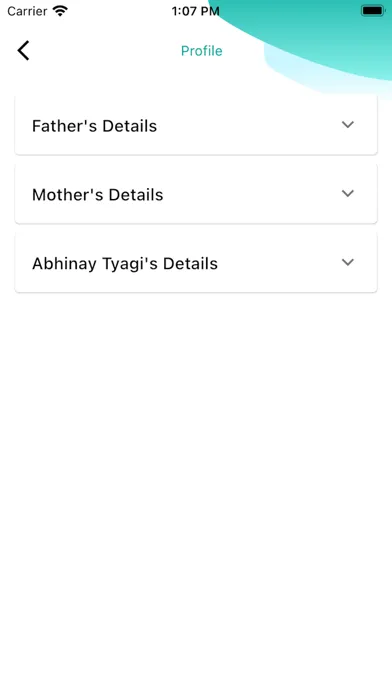Screen dimensions: 392x696
Task: Click the word Mother's in second card
Action: pyautogui.click(x=66, y=195)
